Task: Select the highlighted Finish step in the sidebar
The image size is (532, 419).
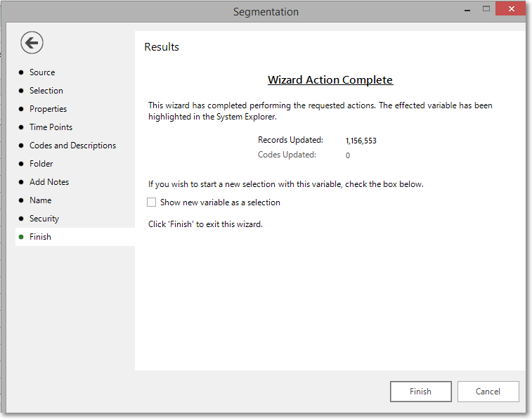Action: [x=75, y=237]
